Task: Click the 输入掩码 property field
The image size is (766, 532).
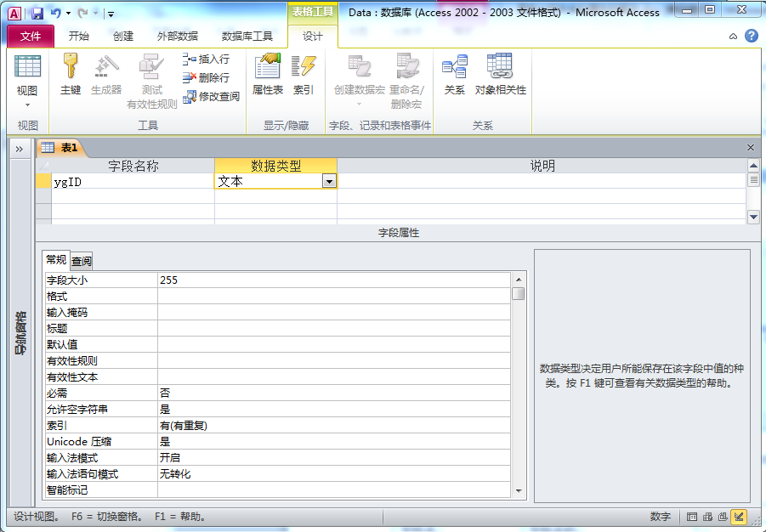Action: [x=333, y=312]
